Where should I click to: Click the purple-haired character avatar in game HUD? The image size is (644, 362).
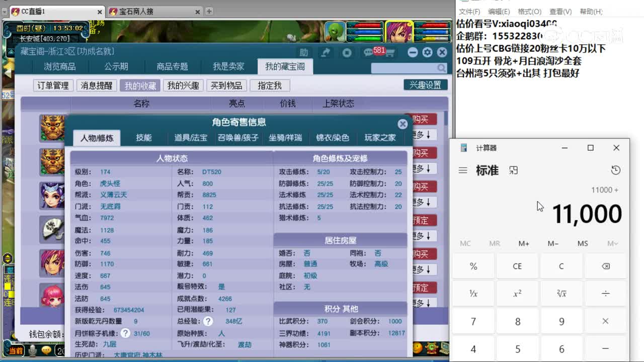point(399,32)
